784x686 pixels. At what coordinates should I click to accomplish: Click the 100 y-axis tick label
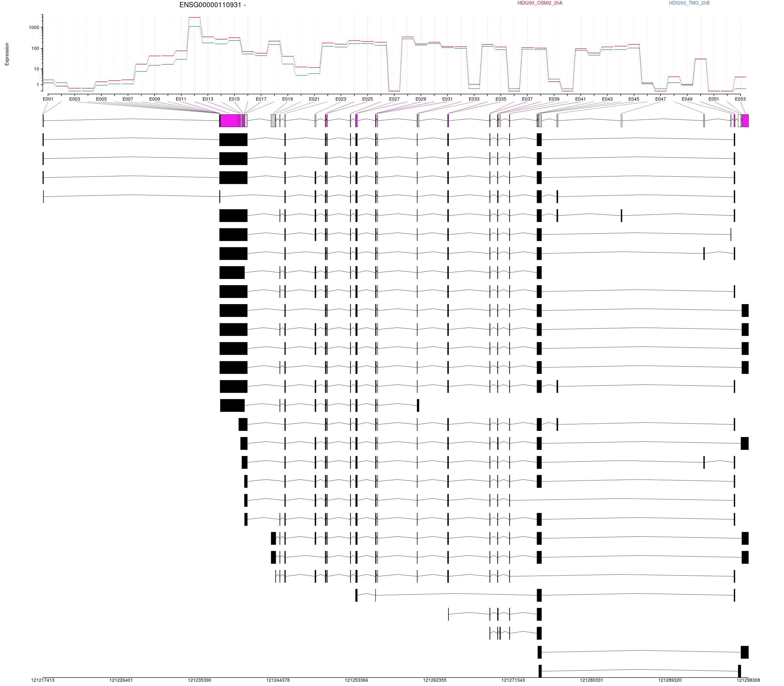coord(35,49)
